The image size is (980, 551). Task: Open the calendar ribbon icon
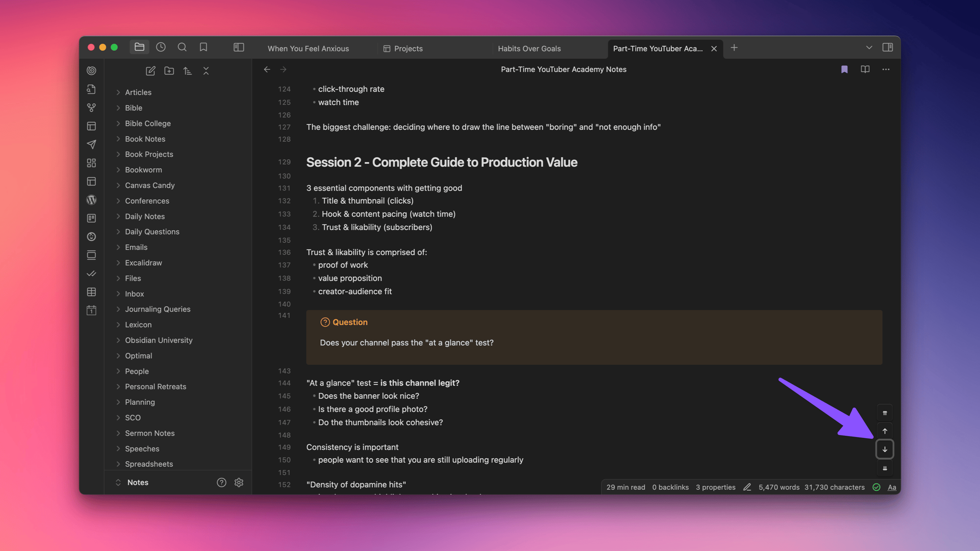pyautogui.click(x=91, y=310)
